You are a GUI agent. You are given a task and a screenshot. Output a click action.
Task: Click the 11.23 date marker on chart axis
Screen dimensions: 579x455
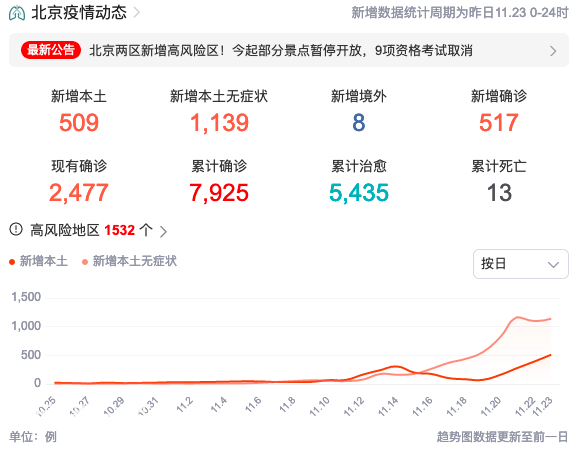tap(543, 406)
